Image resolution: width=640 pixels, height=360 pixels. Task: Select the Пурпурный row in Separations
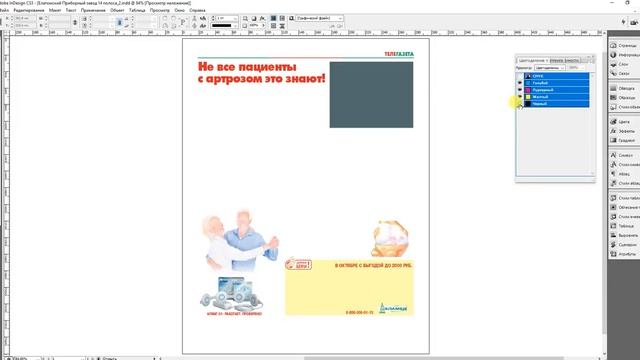[x=556, y=90]
